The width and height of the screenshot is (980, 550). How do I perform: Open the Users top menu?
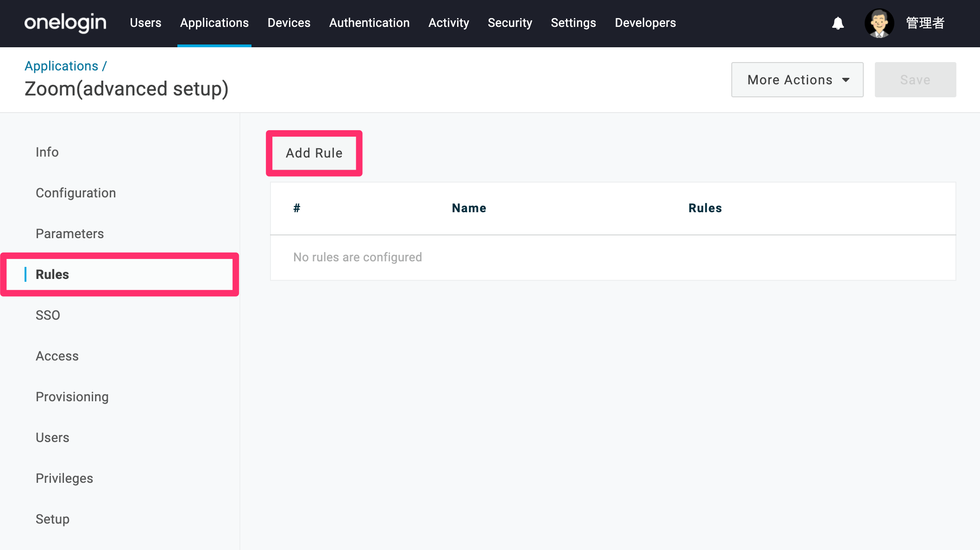(x=145, y=23)
